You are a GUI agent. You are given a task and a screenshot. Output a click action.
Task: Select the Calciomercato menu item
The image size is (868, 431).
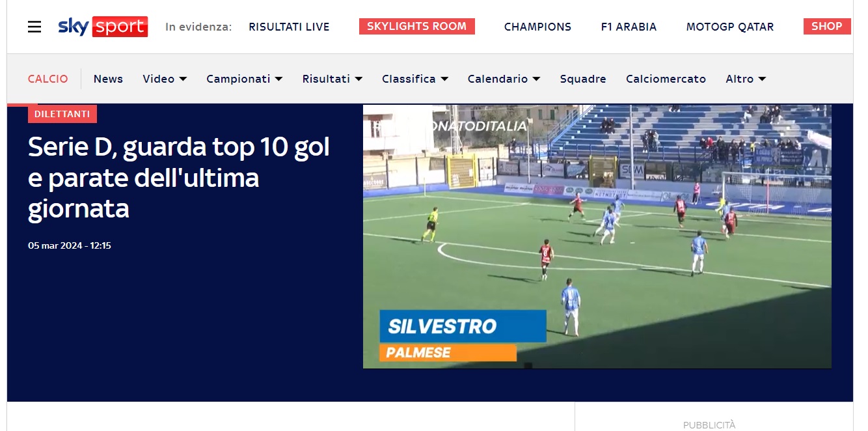pos(666,79)
